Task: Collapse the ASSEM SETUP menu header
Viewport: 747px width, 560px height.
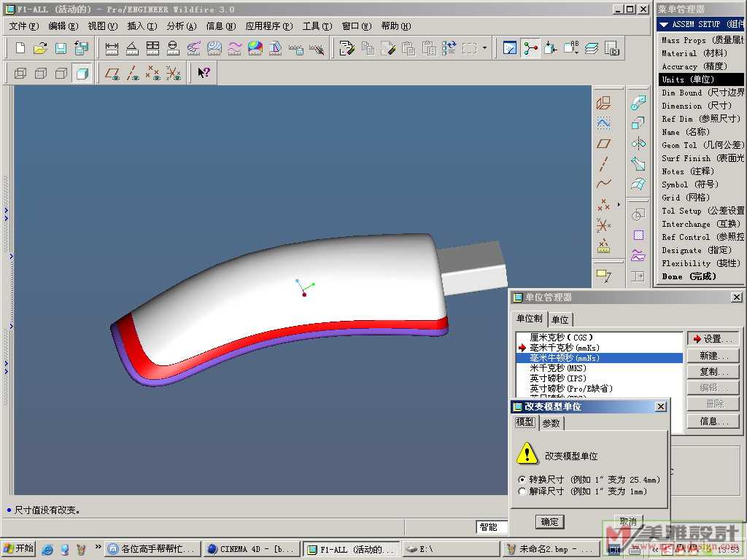Action: (x=663, y=24)
